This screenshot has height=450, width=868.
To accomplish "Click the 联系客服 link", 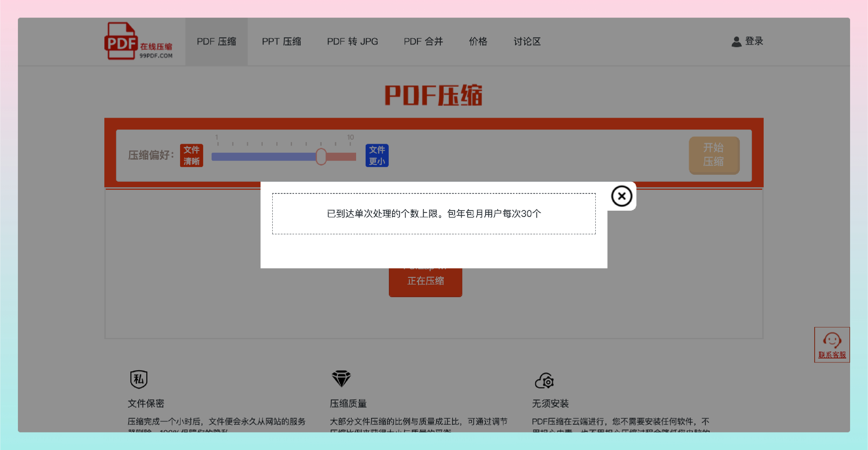I will 832,355.
